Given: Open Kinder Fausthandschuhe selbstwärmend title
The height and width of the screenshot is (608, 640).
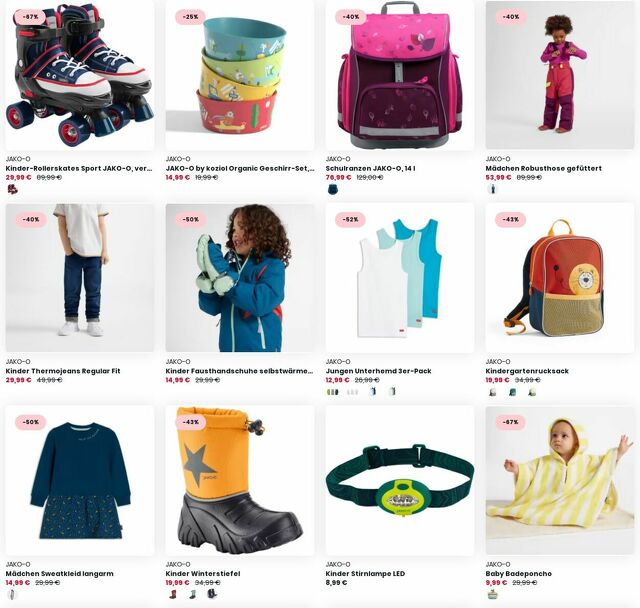Looking at the screenshot, I should point(240,371).
